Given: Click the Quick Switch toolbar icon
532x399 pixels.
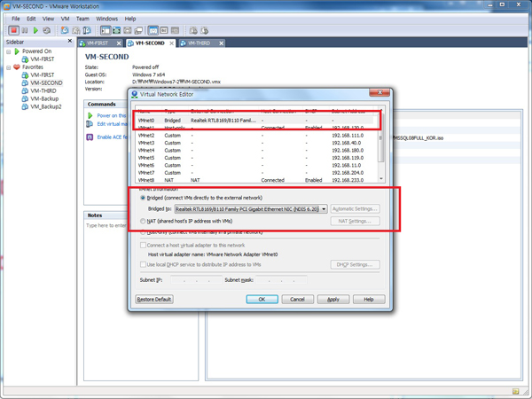Looking at the screenshot, I should 116,30.
